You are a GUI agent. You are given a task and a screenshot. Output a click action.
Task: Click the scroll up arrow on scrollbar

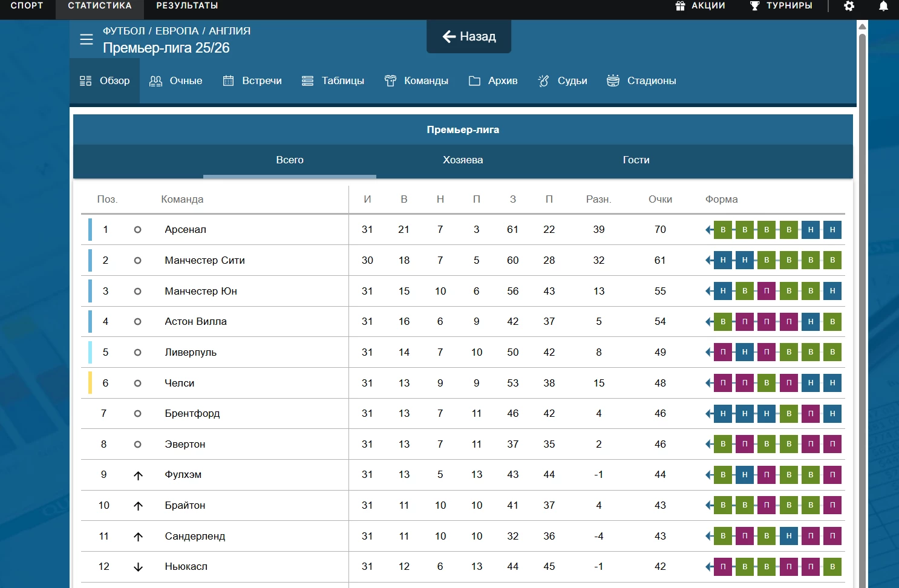[x=862, y=27]
